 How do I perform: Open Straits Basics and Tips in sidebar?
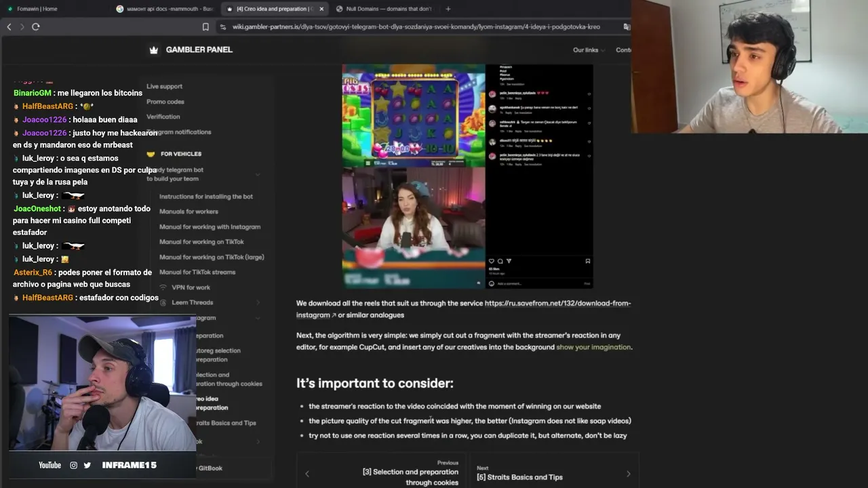pos(226,423)
